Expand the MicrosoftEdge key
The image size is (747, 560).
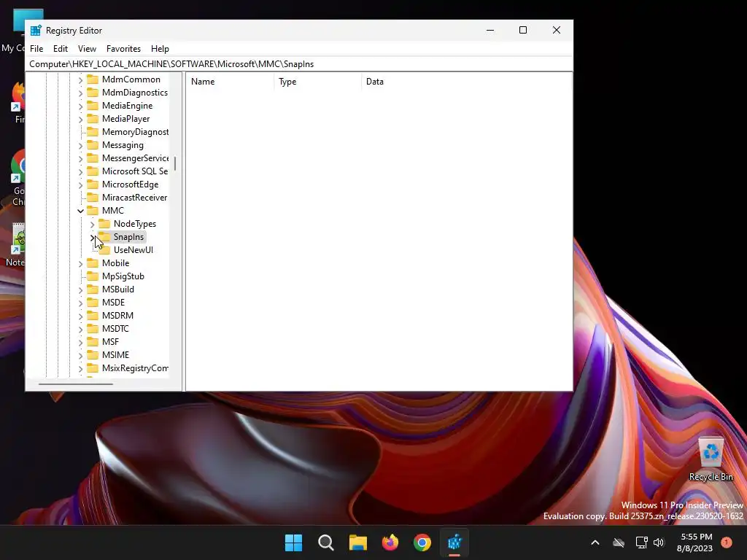tap(80, 184)
